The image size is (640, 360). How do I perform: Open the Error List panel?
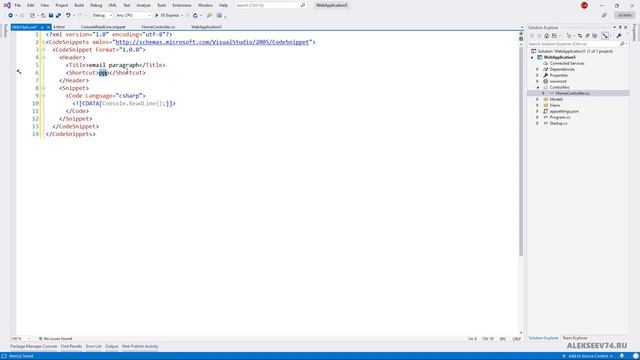[93, 347]
